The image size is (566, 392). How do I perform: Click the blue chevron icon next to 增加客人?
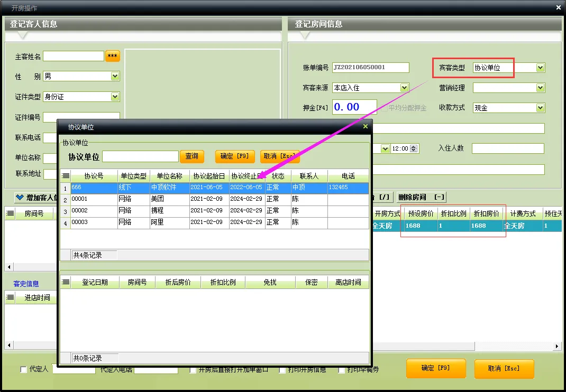[x=20, y=197]
